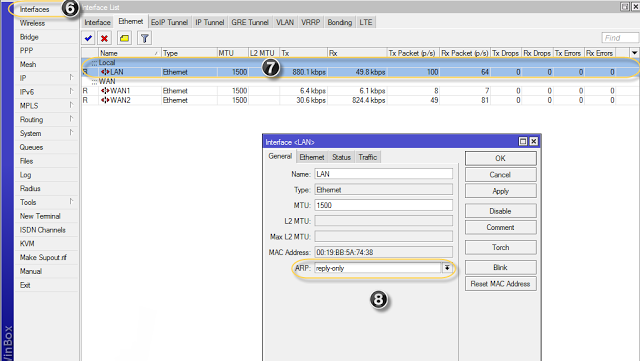This screenshot has height=361, width=640.
Task: Open the Traffic tab in LAN dialog
Action: tap(367, 157)
